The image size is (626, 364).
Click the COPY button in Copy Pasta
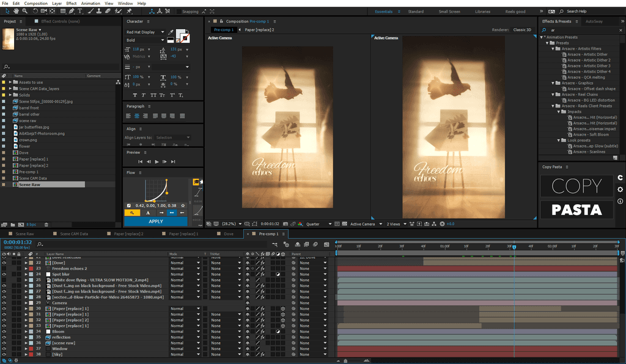coord(576,186)
